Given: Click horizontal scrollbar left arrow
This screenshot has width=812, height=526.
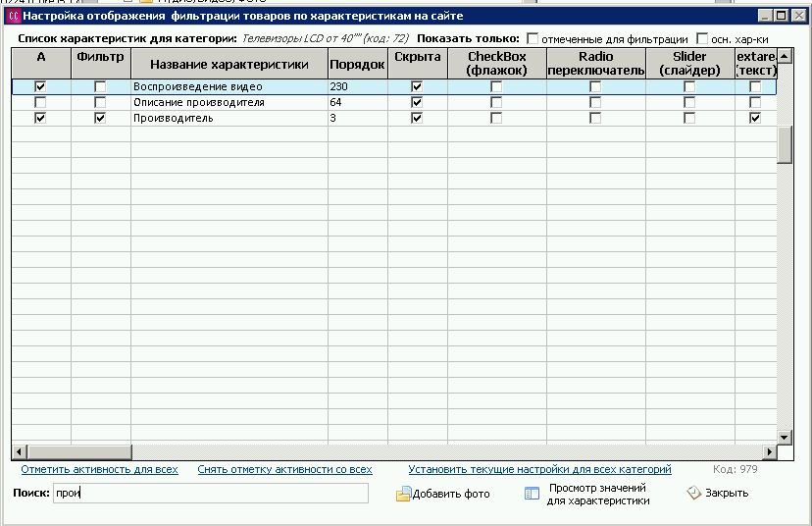Looking at the screenshot, I should (x=20, y=451).
